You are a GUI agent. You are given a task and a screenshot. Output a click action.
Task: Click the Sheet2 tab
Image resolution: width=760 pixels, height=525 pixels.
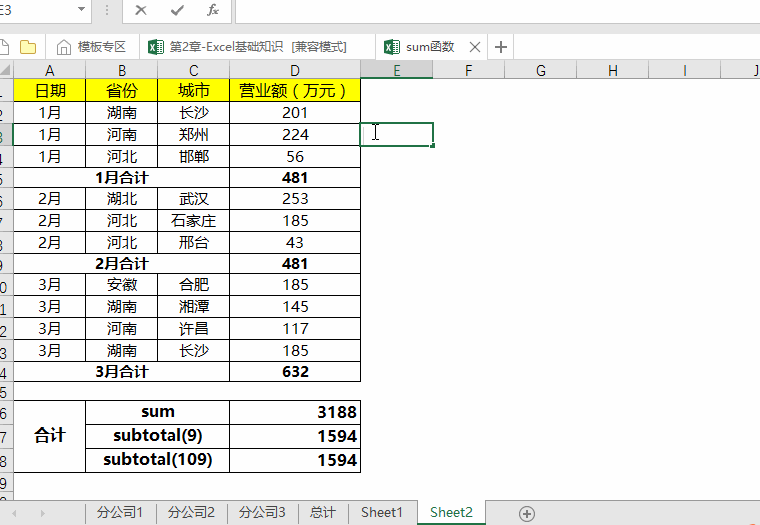(451, 513)
